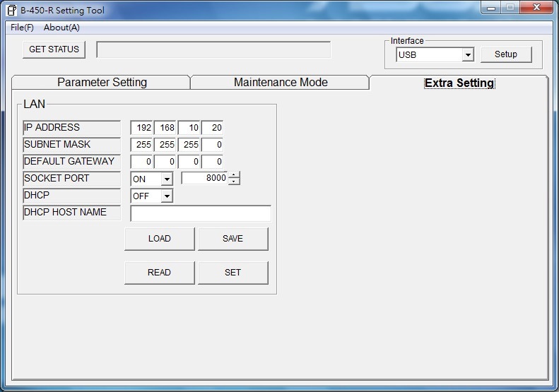Click the first IP address octet field
This screenshot has height=392, width=559.
[x=142, y=128]
